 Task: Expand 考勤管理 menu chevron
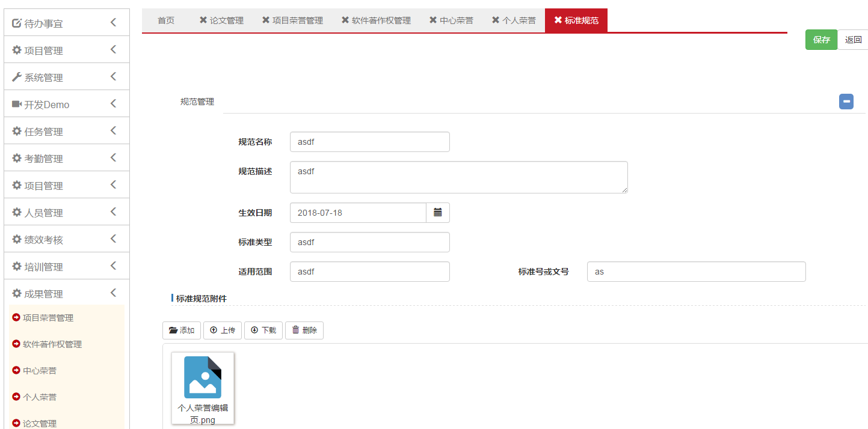coord(113,158)
